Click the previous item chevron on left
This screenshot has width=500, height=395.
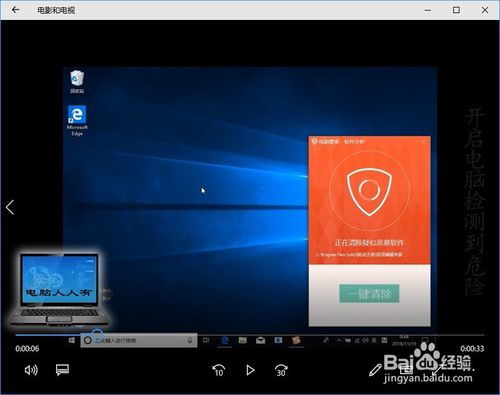(x=10, y=207)
